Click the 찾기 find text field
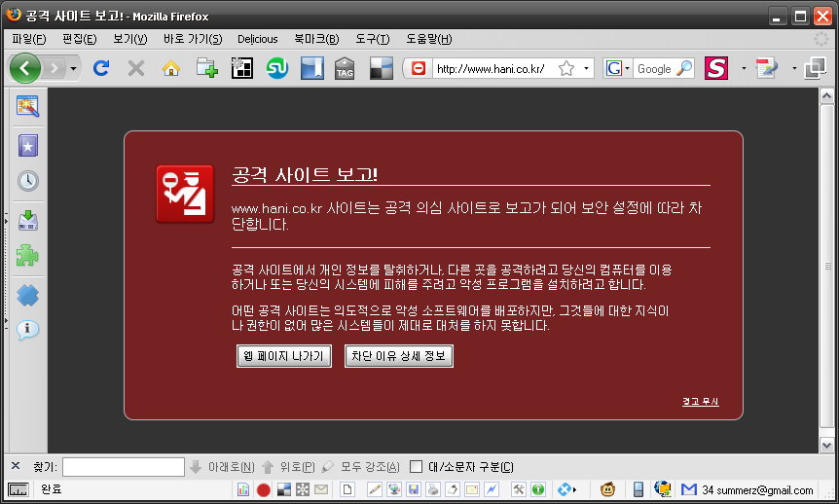This screenshot has width=839, height=504. pos(124,467)
